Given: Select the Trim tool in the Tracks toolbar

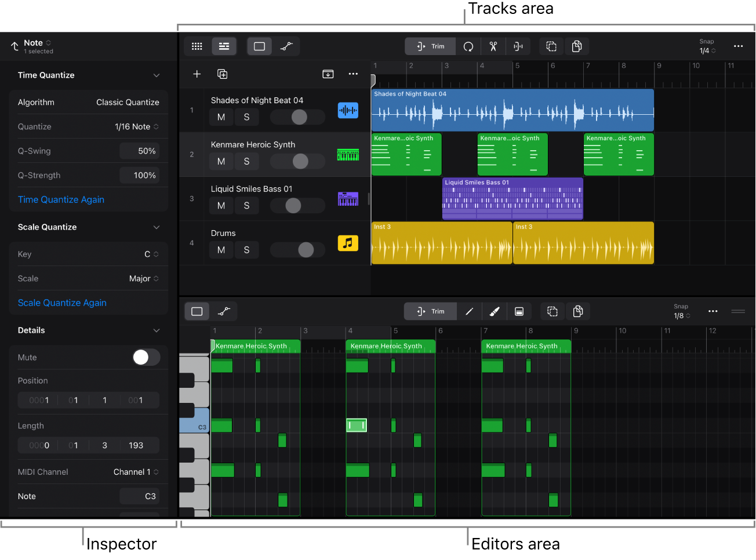Looking at the screenshot, I should pos(430,46).
